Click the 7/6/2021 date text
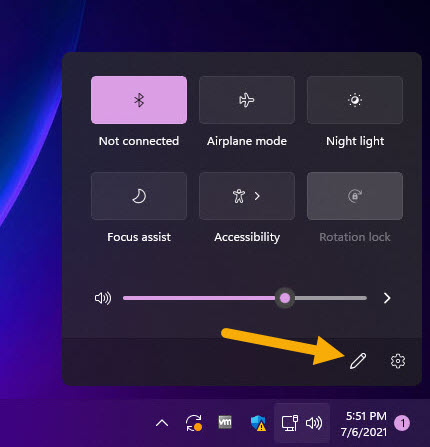This screenshot has height=447, width=430. [x=364, y=432]
